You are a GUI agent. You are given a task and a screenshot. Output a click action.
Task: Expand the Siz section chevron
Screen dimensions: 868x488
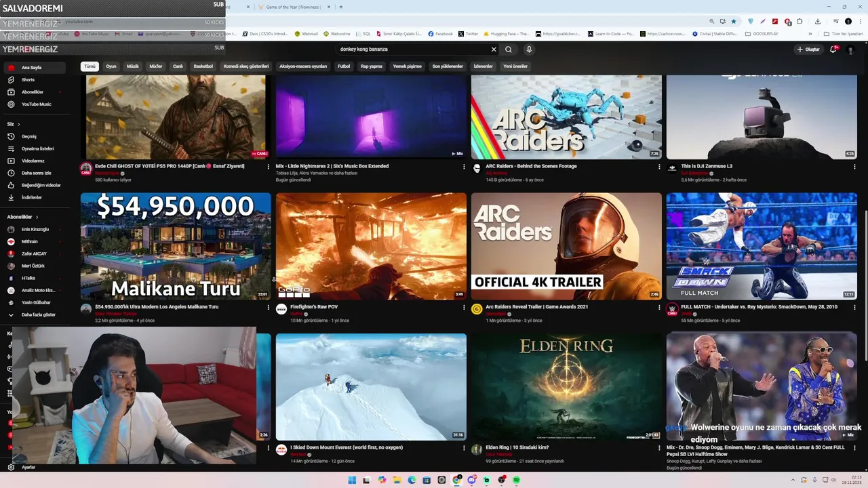[18, 125]
